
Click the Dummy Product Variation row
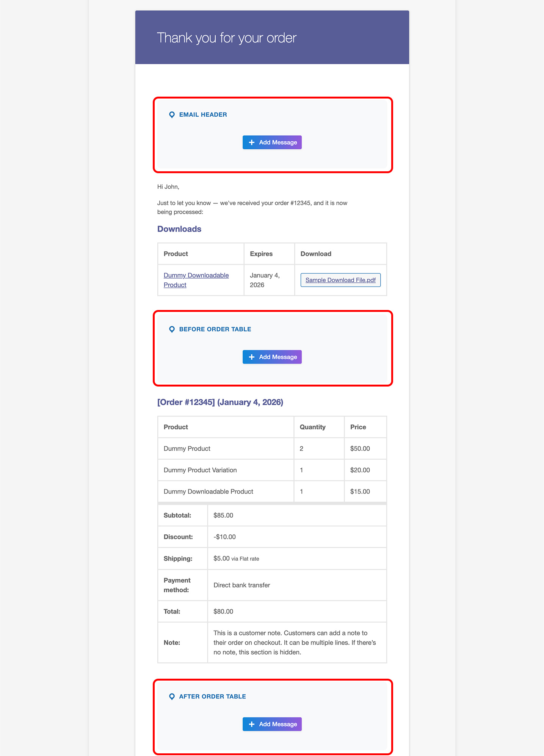pyautogui.click(x=200, y=470)
